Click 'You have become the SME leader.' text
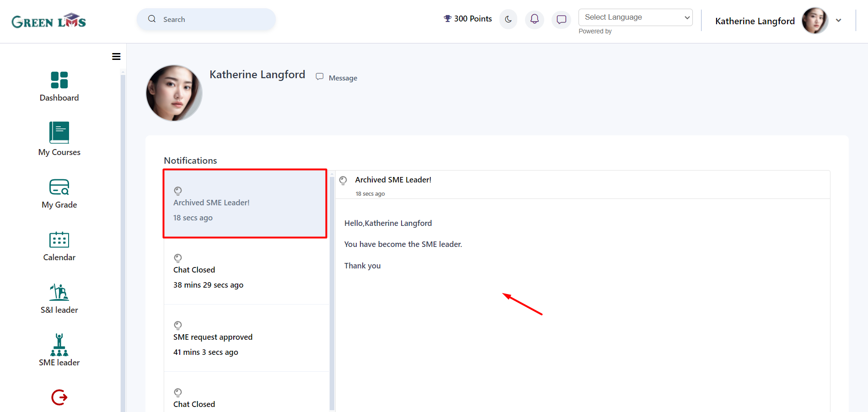 [403, 244]
